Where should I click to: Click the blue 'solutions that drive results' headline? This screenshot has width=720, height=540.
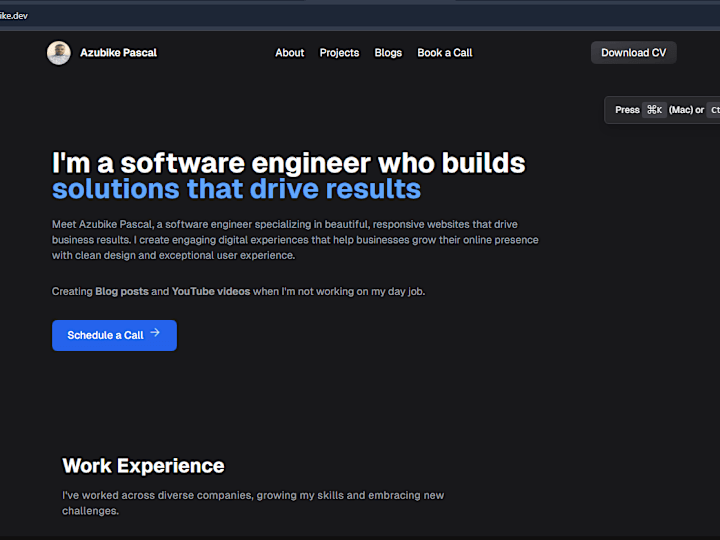[236, 189]
